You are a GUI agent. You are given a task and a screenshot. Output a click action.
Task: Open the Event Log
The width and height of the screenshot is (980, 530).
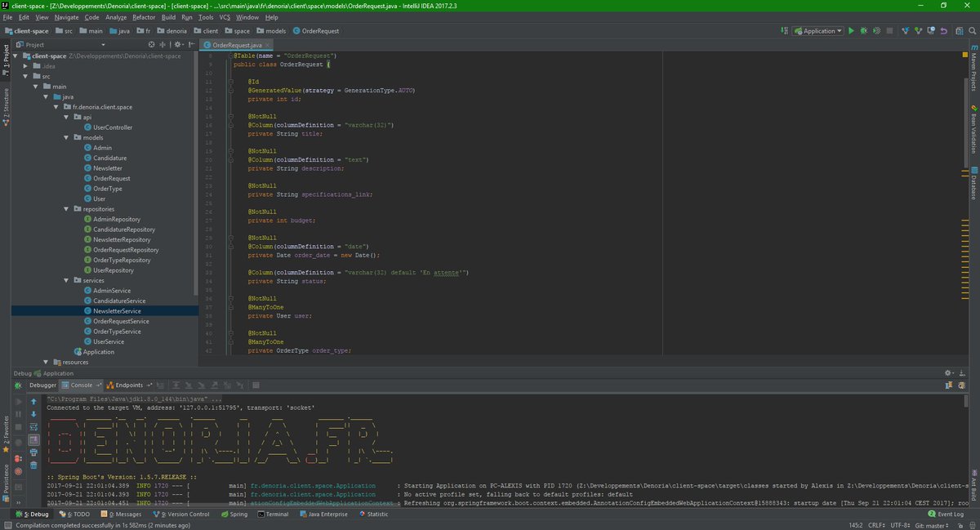tap(947, 514)
